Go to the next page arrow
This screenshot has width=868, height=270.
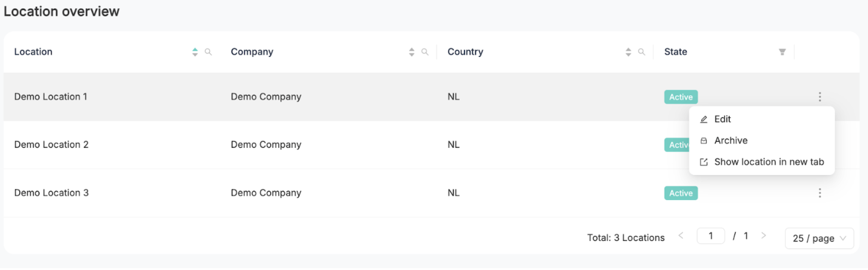[x=764, y=236]
